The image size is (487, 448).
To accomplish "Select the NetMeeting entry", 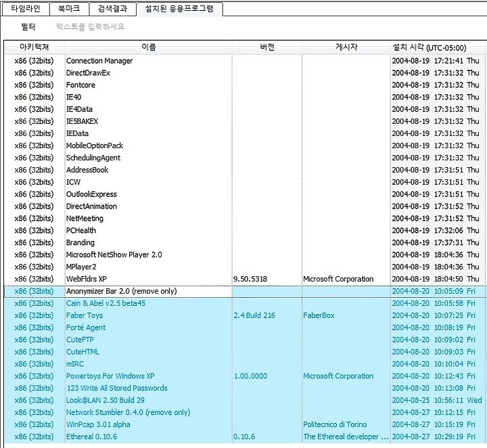I will [x=85, y=219].
